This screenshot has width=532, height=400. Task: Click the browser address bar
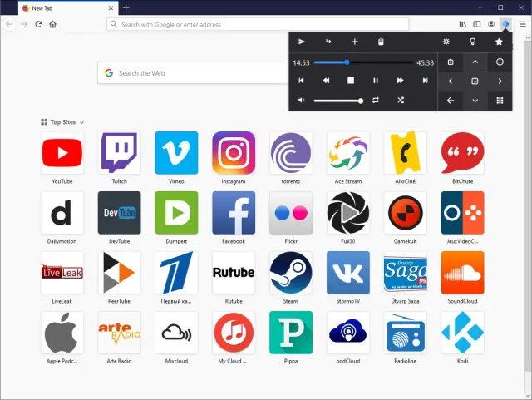point(258,24)
